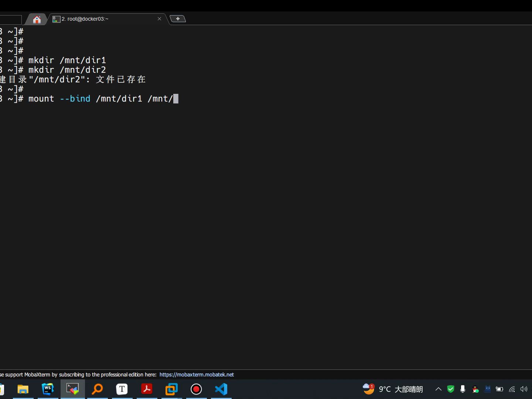Go to the MobaXterm home tab
Image resolution: width=532 pixels, height=399 pixels.
(x=37, y=19)
